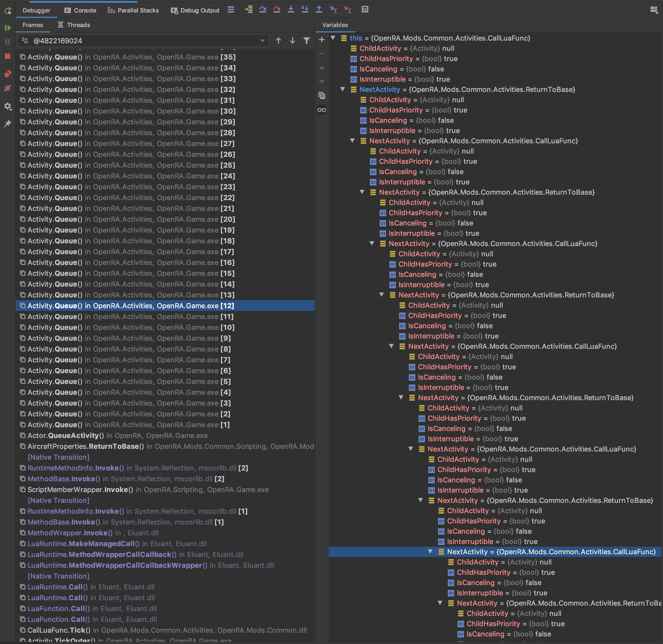The image size is (663, 644).
Task: Open the Threads tab
Action: coord(74,25)
